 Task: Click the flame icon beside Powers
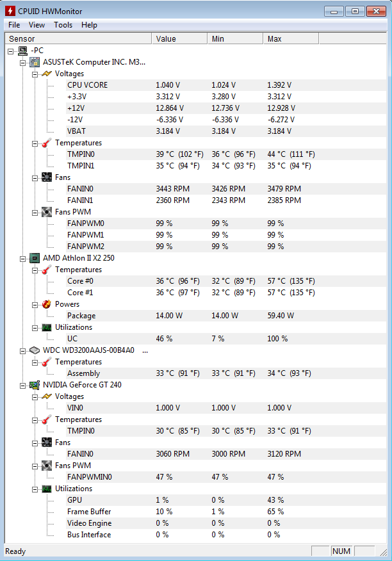coord(47,304)
